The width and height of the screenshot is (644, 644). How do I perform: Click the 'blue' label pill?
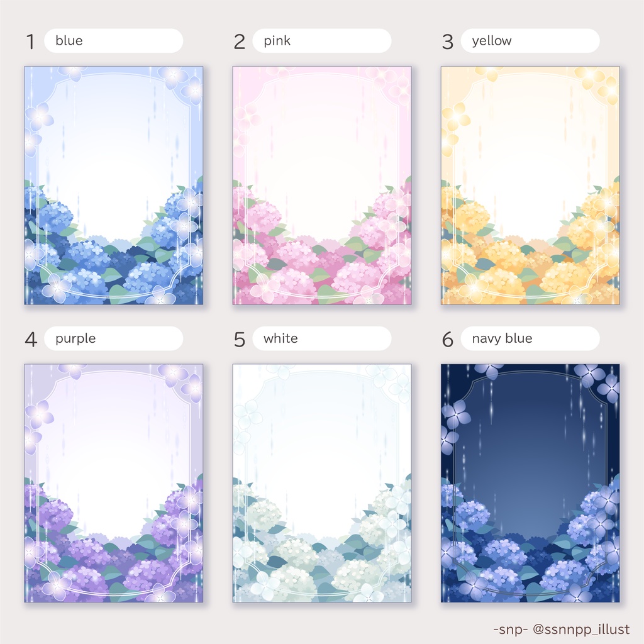point(113,41)
